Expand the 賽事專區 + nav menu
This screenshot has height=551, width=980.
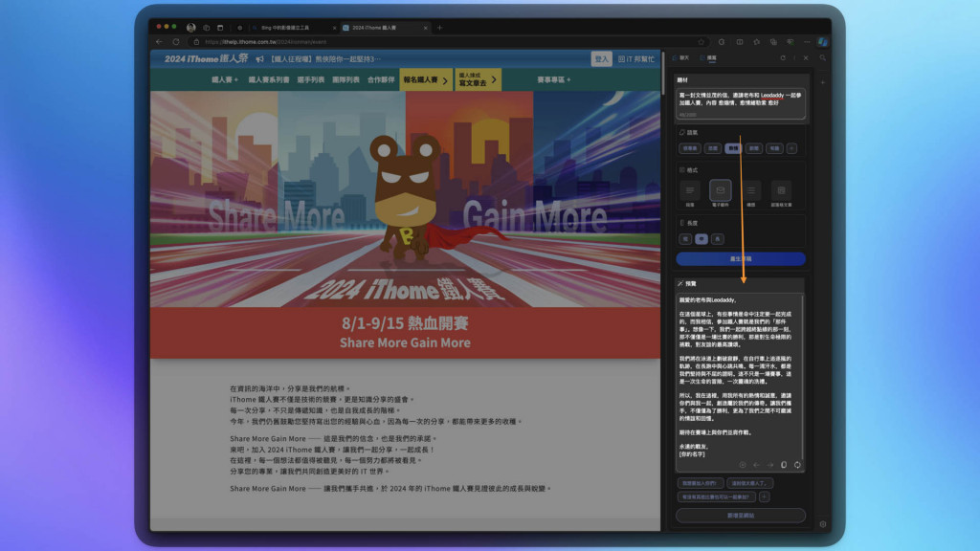click(x=554, y=80)
